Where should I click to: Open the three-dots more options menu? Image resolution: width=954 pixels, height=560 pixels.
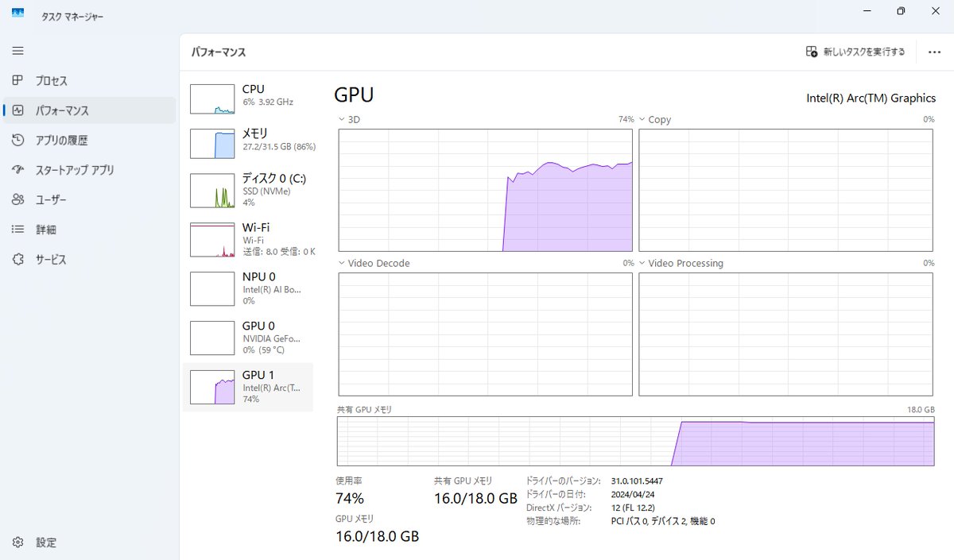point(934,52)
